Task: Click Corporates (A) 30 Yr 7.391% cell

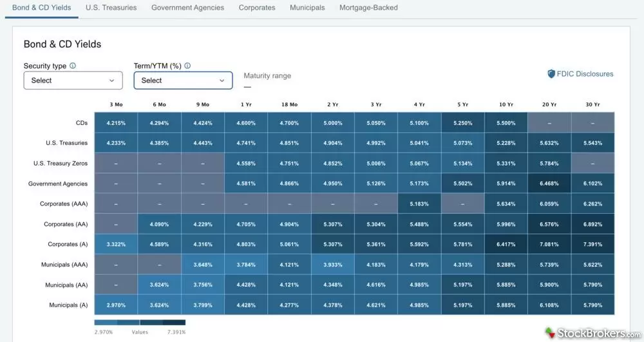Action: point(592,244)
